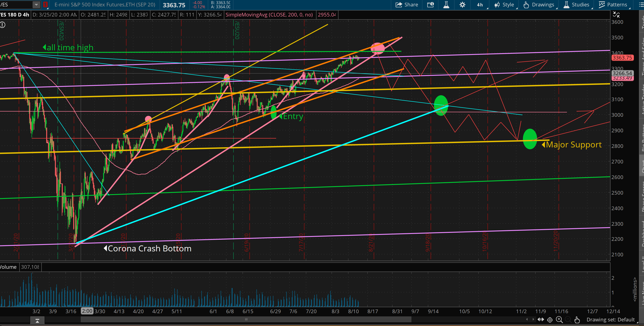
Task: Click the zoom in magnifier icon
Action: tap(559, 320)
